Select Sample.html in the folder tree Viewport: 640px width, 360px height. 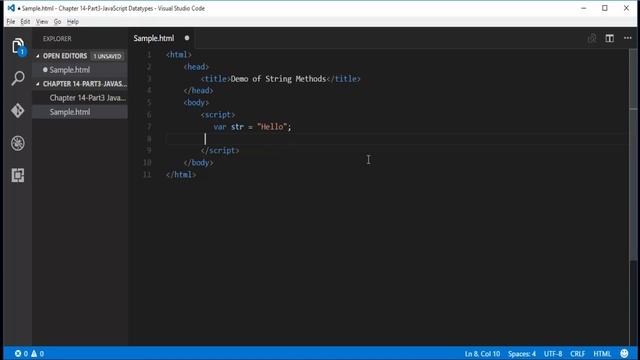[x=80, y=112]
